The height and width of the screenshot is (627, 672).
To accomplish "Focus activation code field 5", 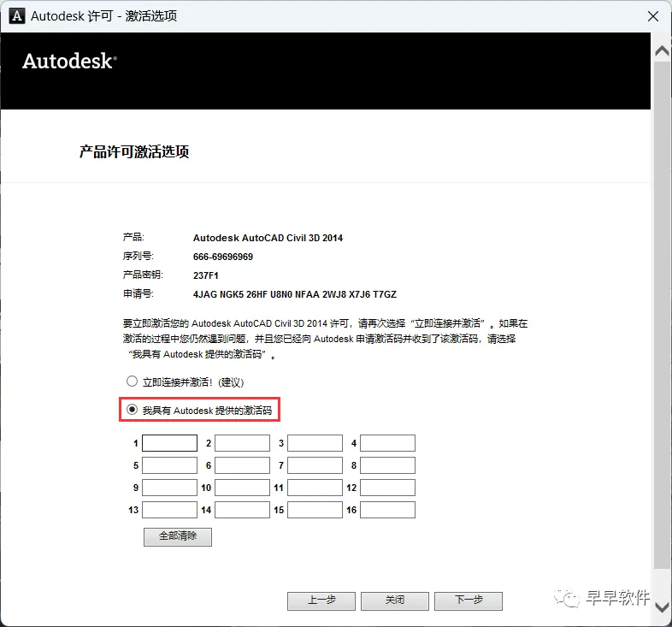I will (170, 465).
